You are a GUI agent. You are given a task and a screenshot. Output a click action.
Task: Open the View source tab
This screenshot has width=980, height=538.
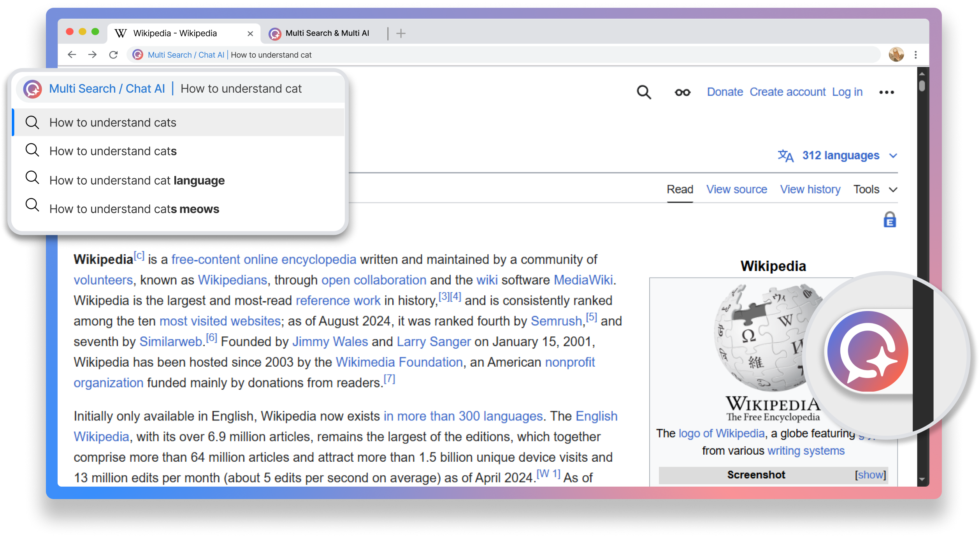pos(736,190)
